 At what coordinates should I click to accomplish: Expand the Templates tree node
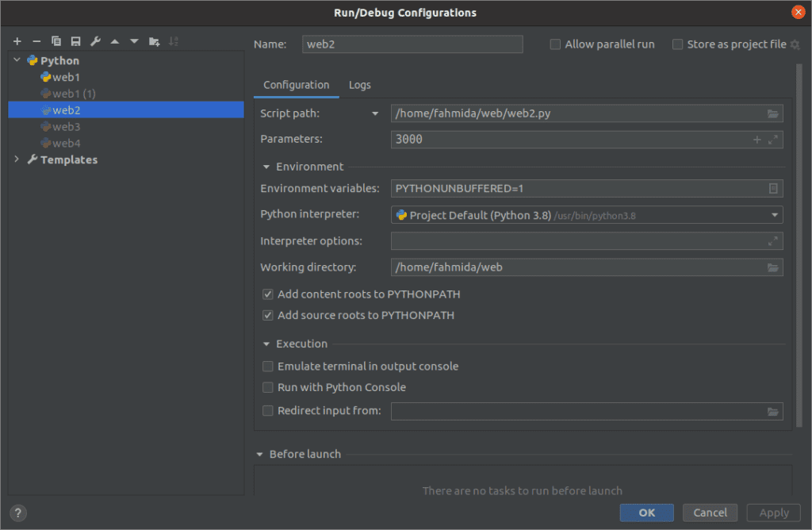click(x=17, y=159)
